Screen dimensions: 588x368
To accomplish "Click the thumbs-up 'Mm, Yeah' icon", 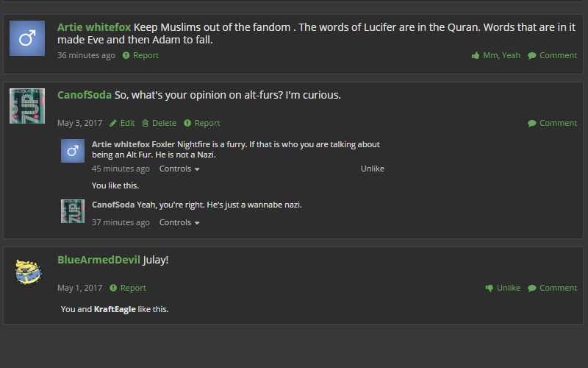I will [x=476, y=56].
